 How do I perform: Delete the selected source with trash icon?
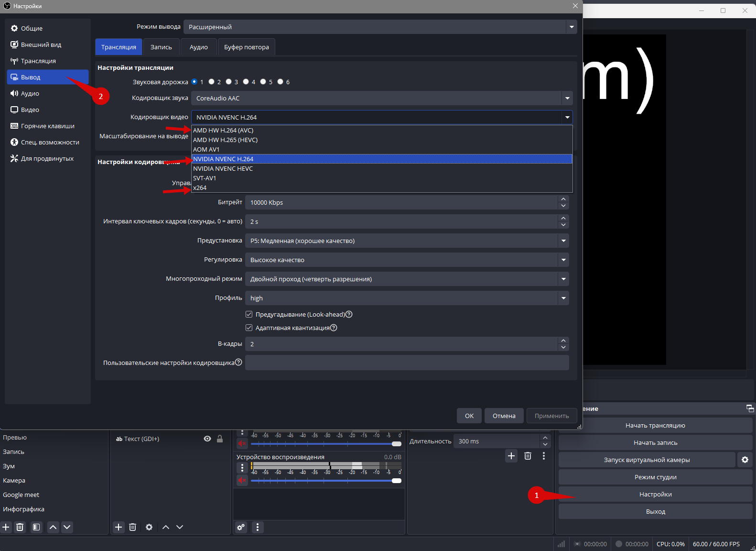(x=133, y=527)
